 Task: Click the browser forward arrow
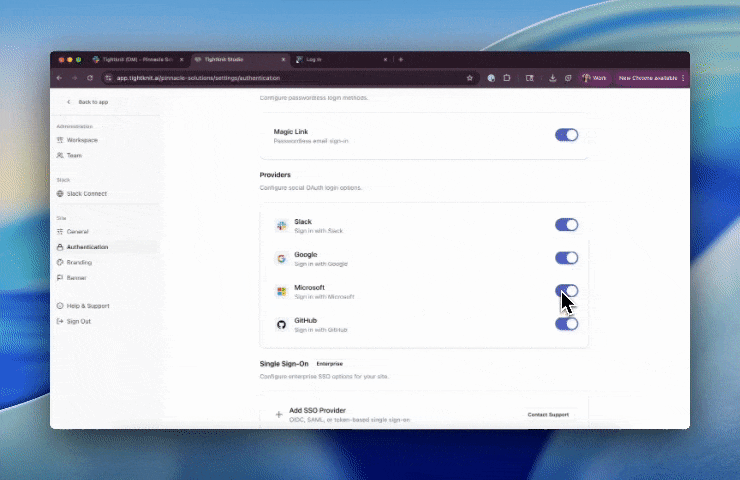(74, 78)
